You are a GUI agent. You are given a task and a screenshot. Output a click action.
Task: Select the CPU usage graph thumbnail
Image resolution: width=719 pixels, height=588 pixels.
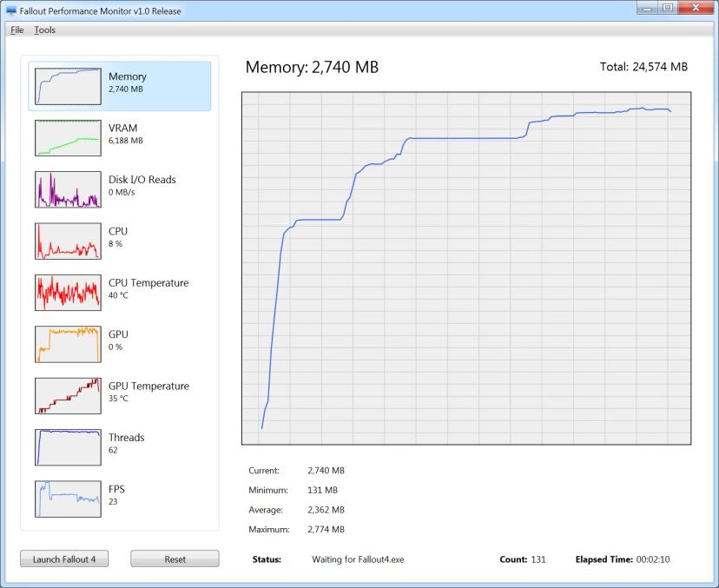pos(68,241)
